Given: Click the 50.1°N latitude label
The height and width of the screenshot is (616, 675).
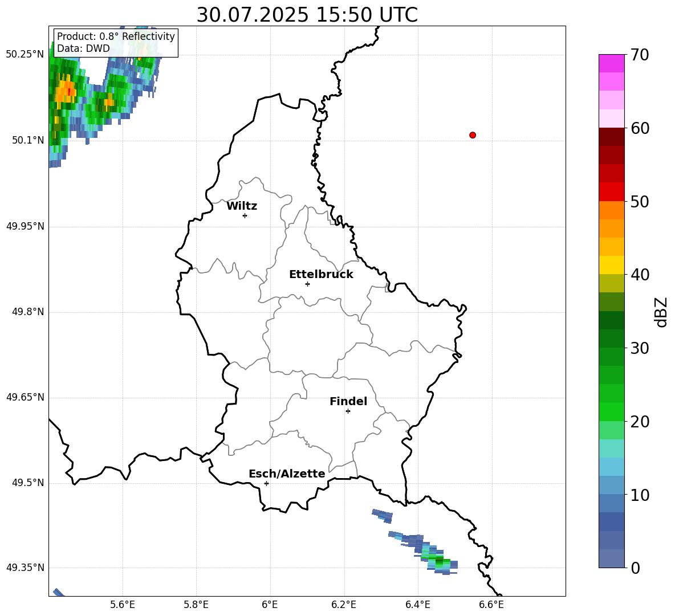Looking at the screenshot, I should click(x=28, y=140).
